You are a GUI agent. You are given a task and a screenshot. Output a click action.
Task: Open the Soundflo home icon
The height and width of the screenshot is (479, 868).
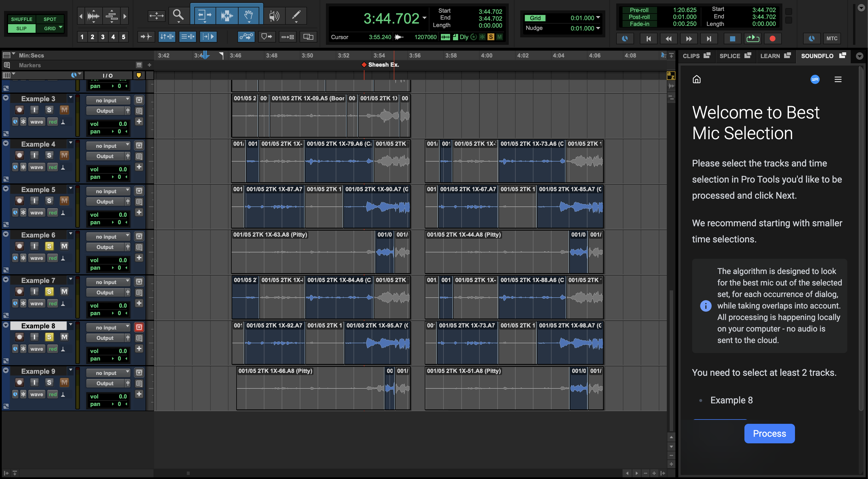pos(696,79)
